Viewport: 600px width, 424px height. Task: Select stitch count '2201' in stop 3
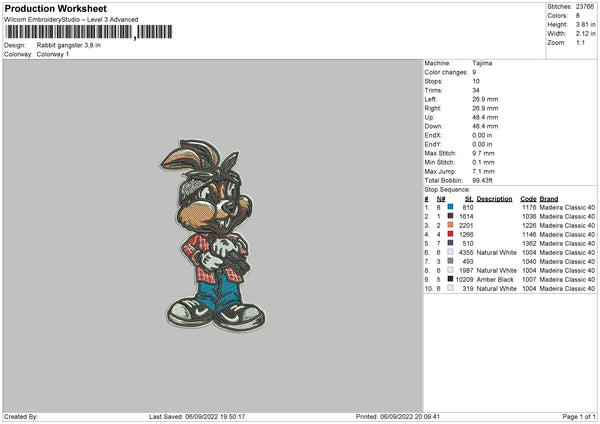pyautogui.click(x=466, y=225)
